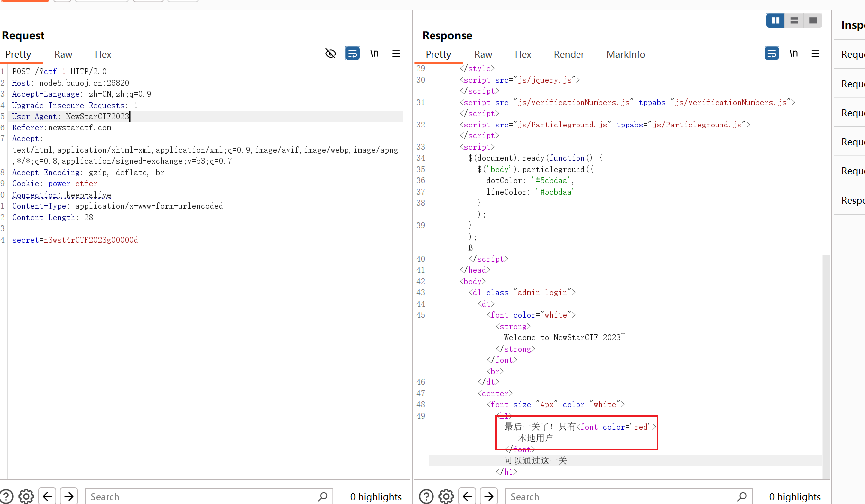Open Request panel hamburger menu
Viewport: 865px width, 504px height.
tap(396, 53)
